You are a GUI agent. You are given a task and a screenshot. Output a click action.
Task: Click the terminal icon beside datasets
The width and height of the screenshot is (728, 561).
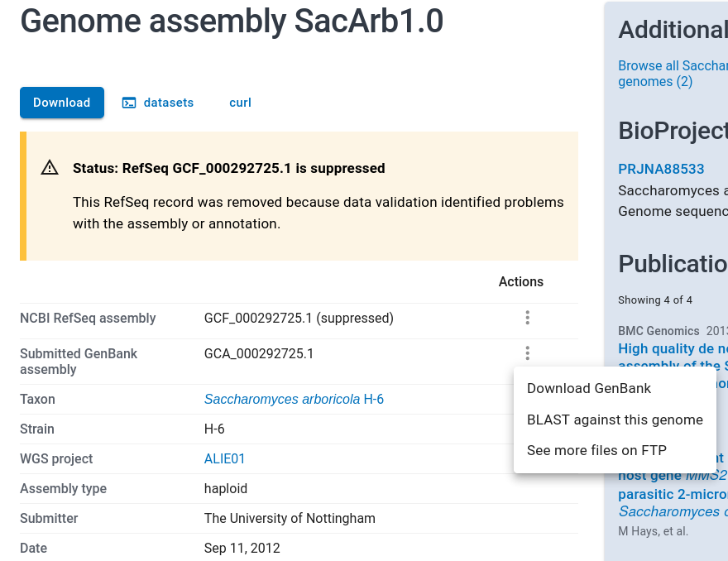click(x=129, y=103)
